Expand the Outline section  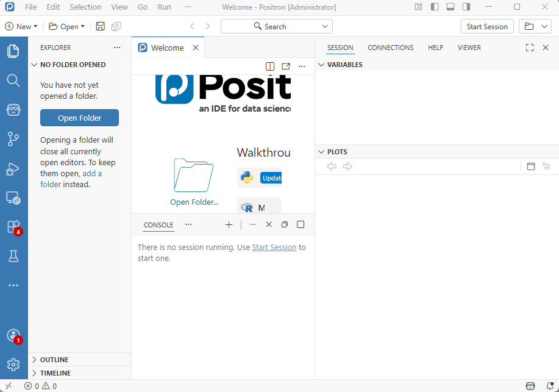click(x=54, y=360)
